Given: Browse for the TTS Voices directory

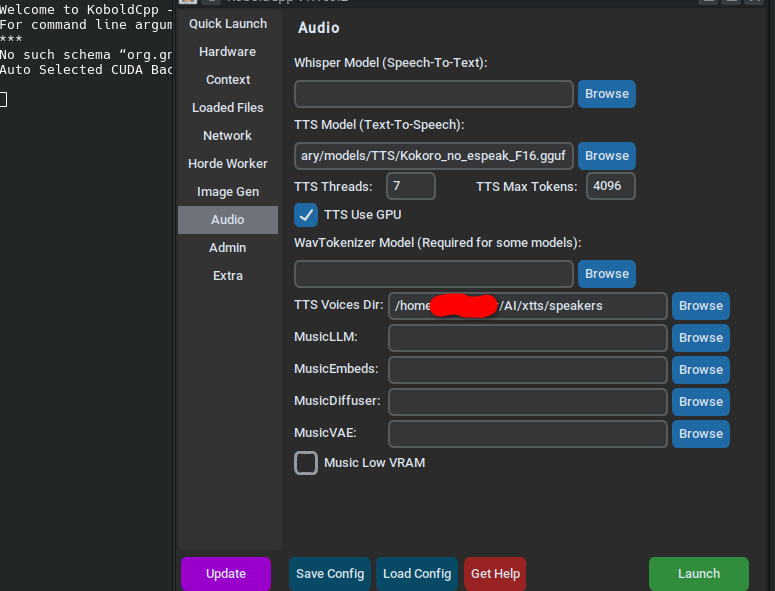Looking at the screenshot, I should click(700, 306).
